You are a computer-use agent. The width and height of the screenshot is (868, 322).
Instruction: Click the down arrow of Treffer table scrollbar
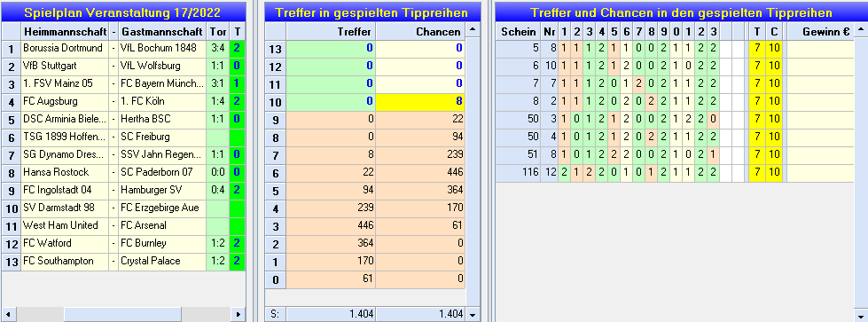point(473,314)
